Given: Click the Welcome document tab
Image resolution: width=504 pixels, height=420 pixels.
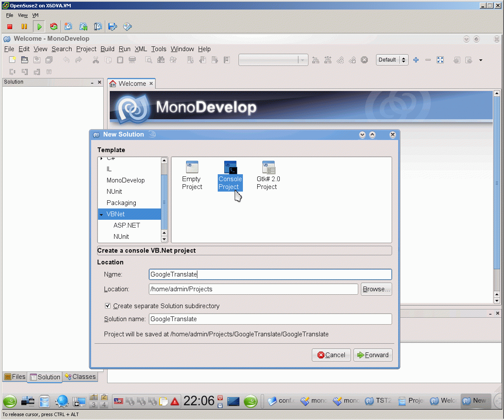Looking at the screenshot, I should [x=132, y=84].
